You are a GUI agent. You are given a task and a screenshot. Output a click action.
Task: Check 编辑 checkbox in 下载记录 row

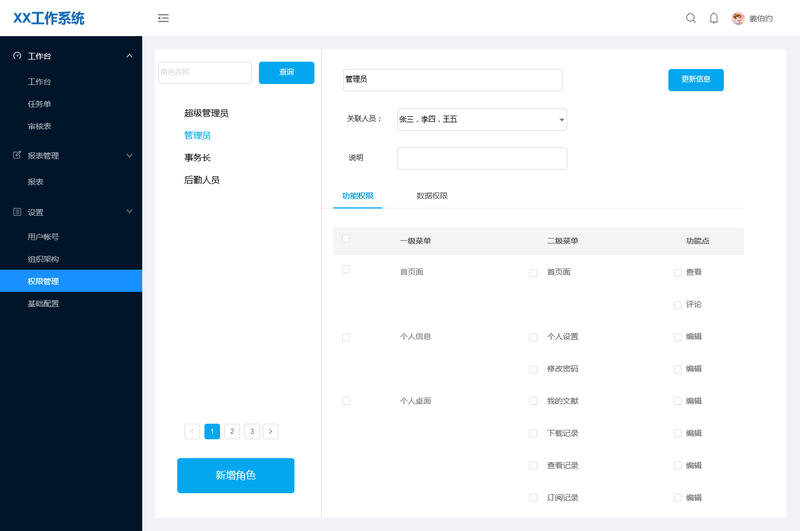coord(678,433)
